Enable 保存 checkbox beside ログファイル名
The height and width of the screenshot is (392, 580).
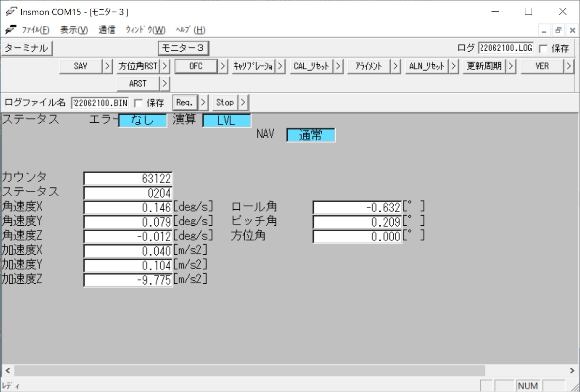tap(138, 103)
